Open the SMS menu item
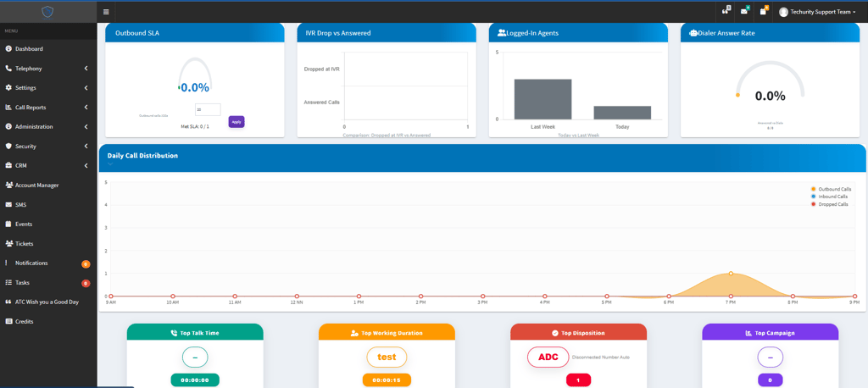Viewport: 868px width, 388px height. [x=48, y=204]
